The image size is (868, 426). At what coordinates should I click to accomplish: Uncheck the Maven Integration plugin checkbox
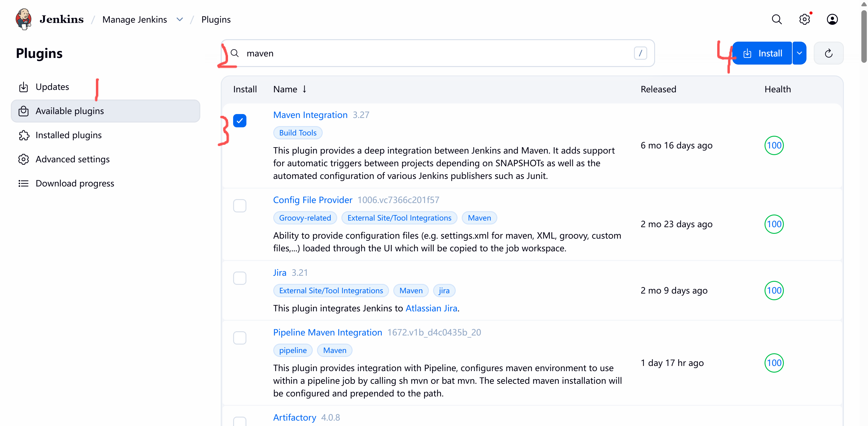239,121
